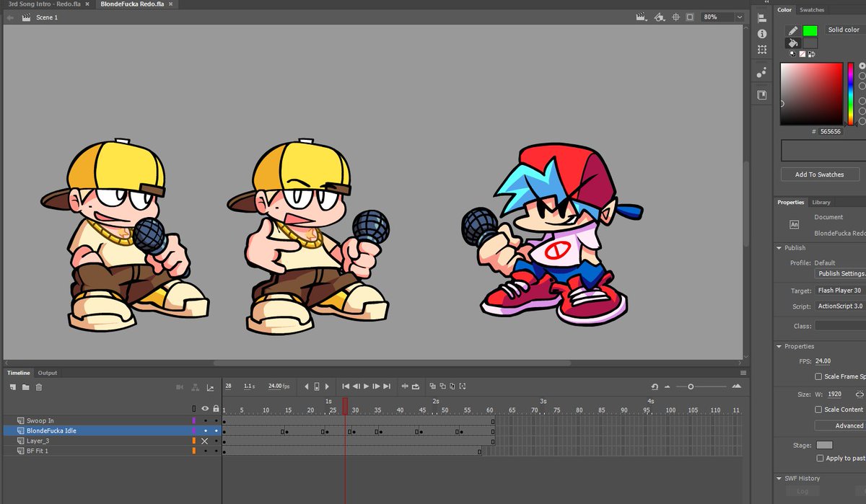Viewport: 866px width, 504px height.
Task: Collapse the Properties section triangle
Action: click(779, 347)
